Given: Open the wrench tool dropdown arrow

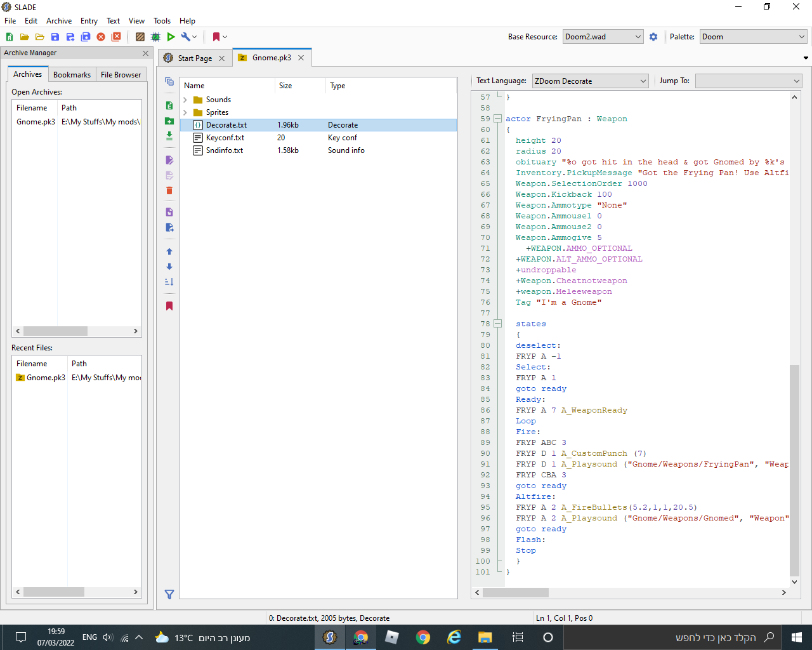Looking at the screenshot, I should pos(195,37).
